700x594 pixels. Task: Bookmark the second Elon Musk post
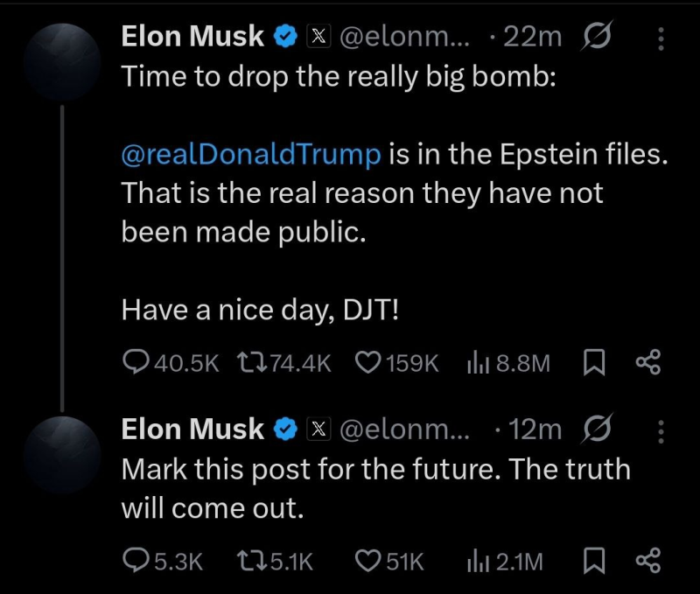click(593, 561)
